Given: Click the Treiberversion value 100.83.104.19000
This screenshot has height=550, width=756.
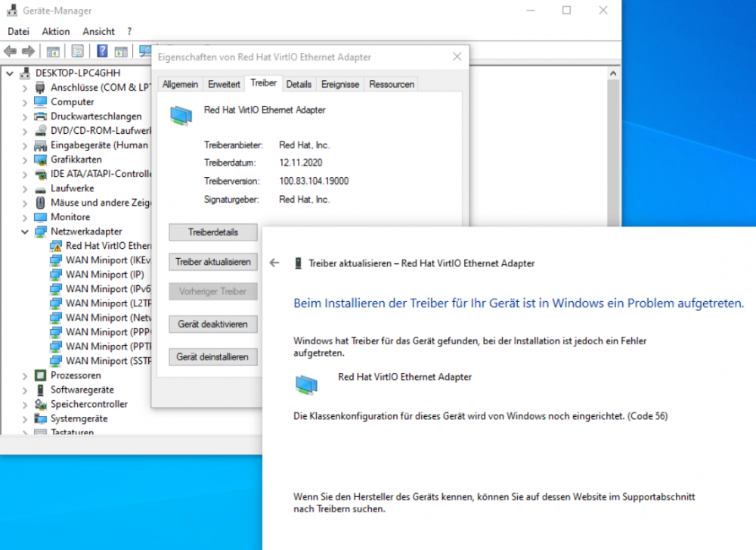Looking at the screenshot, I should [314, 181].
